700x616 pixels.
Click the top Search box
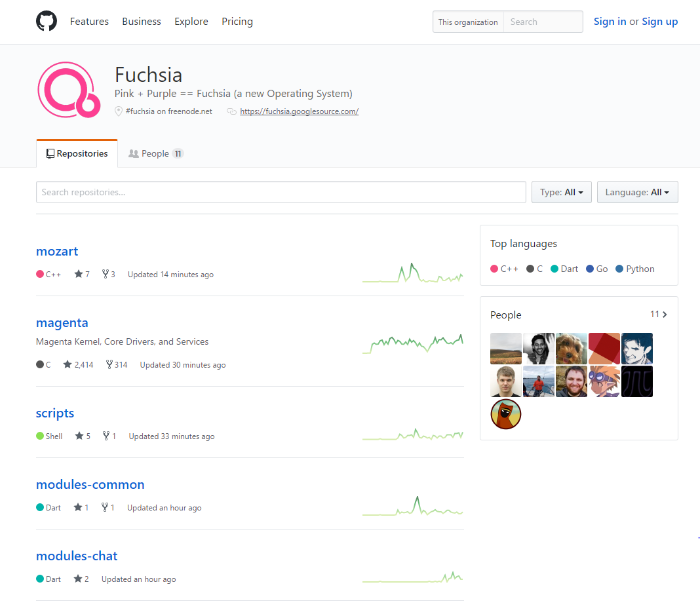pyautogui.click(x=543, y=22)
